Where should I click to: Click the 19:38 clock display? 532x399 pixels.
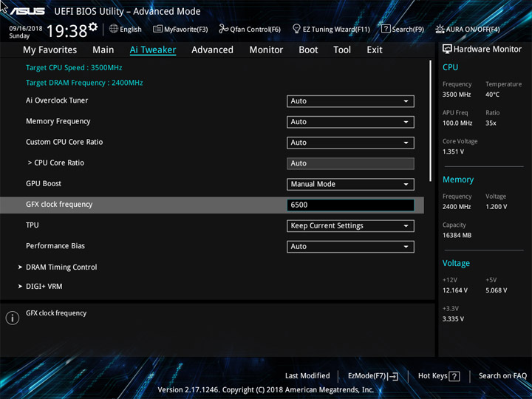coord(66,31)
